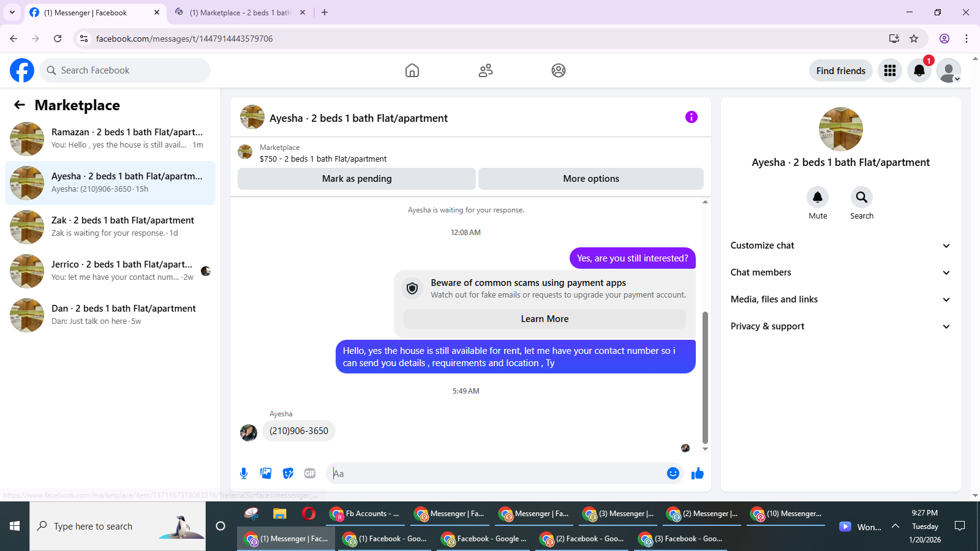The height and width of the screenshot is (551, 980).
Task: Go back using Marketplace back arrow
Action: [20, 105]
